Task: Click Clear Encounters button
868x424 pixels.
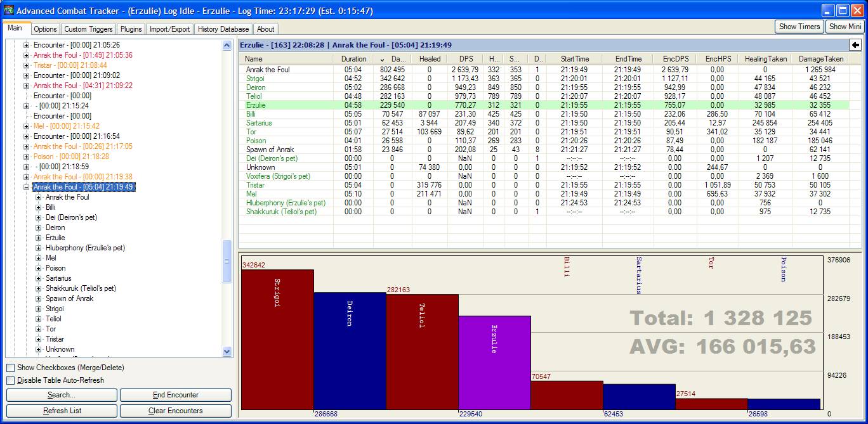Action: click(176, 411)
